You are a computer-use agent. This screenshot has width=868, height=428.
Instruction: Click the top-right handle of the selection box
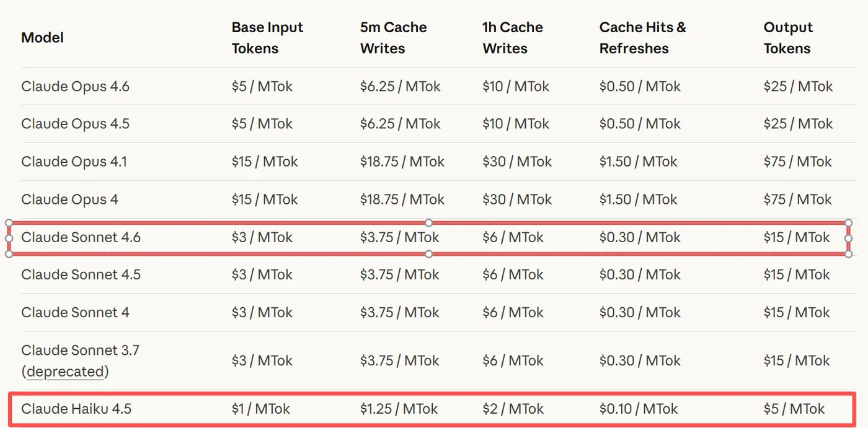click(x=848, y=222)
